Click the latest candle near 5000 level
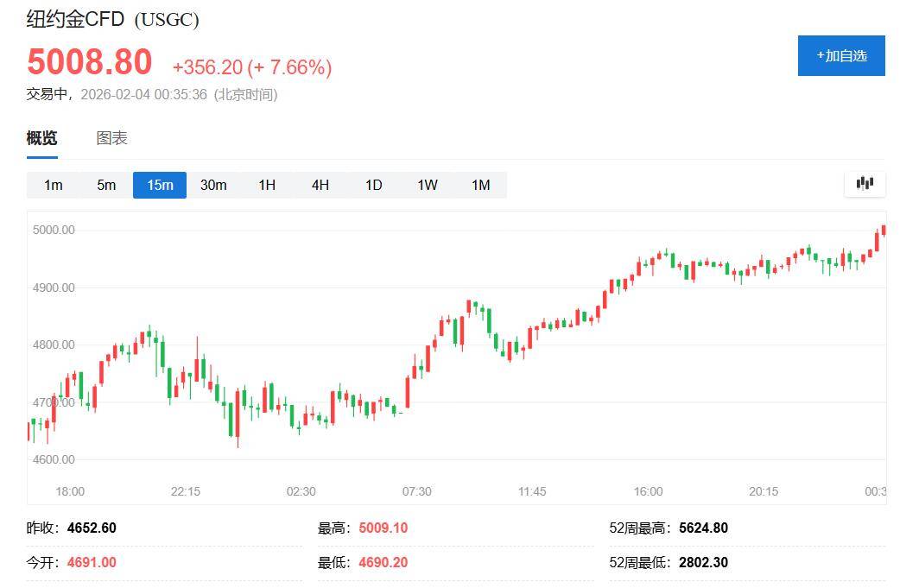 883,230
